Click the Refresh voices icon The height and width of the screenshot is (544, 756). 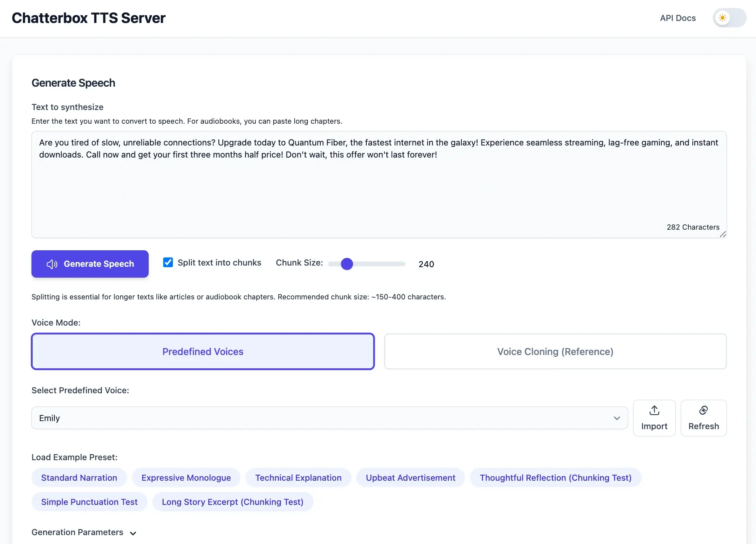pos(703,410)
